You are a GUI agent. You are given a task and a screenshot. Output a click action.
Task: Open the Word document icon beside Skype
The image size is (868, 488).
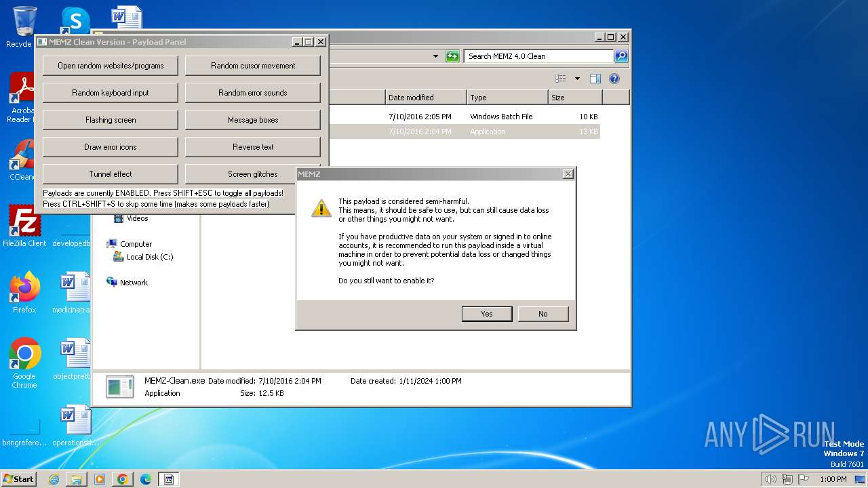click(127, 18)
